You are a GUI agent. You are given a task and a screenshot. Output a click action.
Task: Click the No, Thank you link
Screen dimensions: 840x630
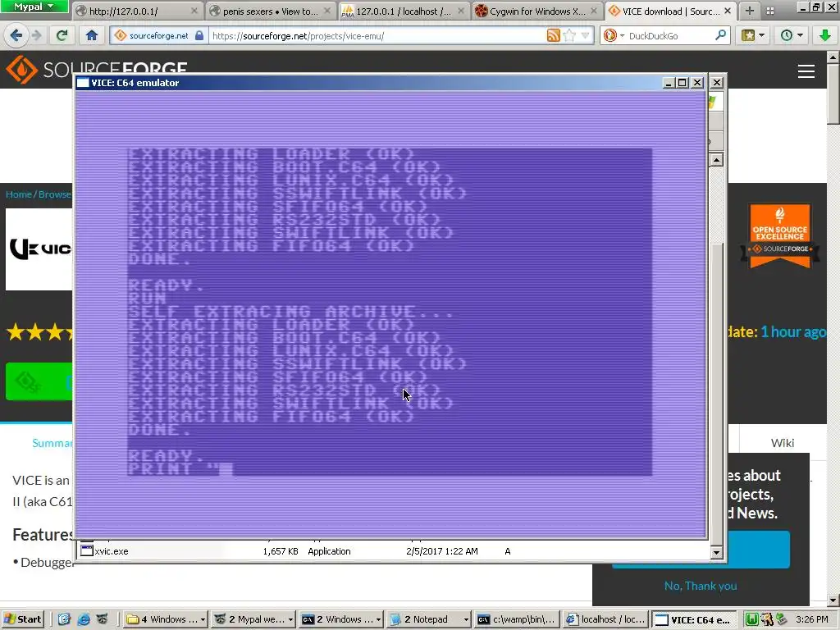tap(701, 586)
